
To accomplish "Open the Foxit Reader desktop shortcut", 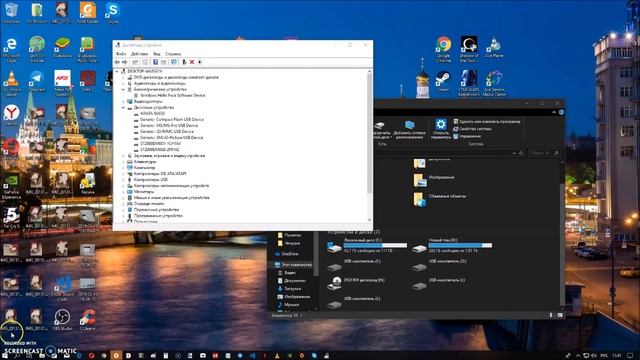I will [88, 13].
